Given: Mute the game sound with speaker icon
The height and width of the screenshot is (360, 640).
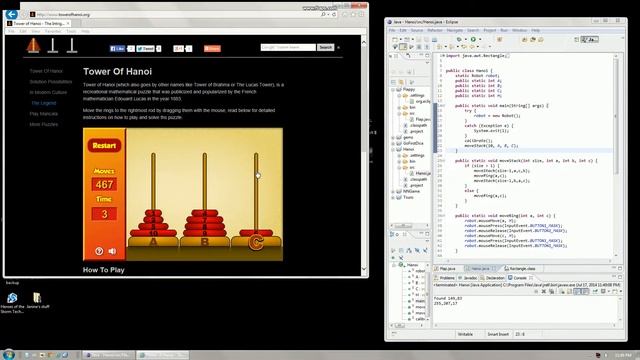Looking at the screenshot, I should point(112,251).
